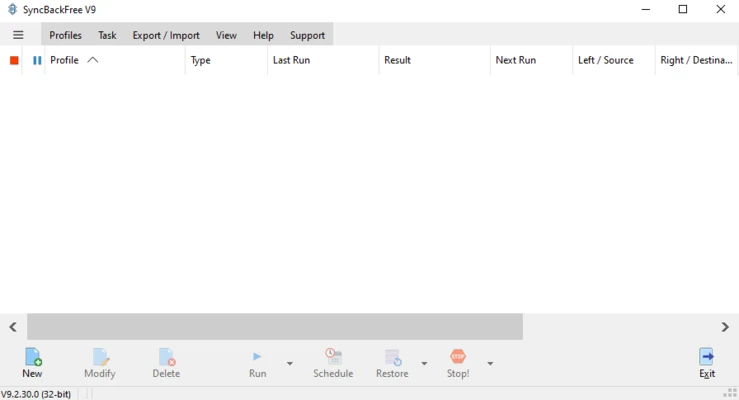Sort by the Next Run column header

(x=531, y=60)
